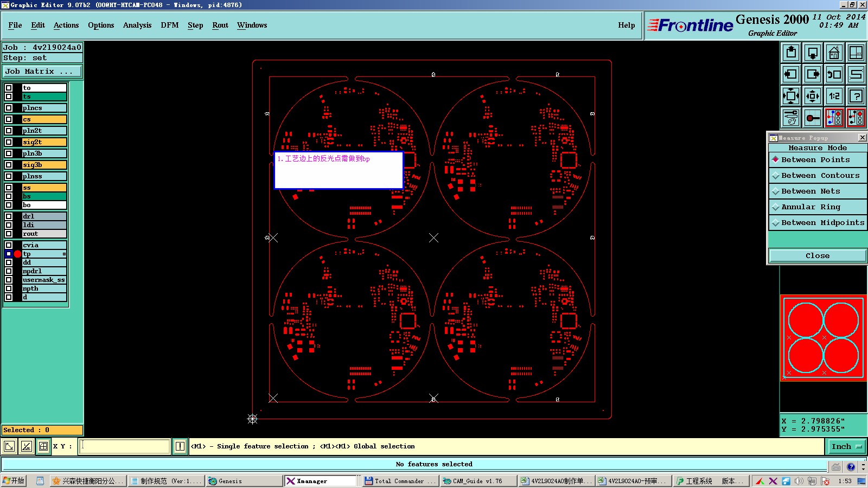The width and height of the screenshot is (868, 488).
Task: Toggle display box for layer ts
Action: [9, 97]
